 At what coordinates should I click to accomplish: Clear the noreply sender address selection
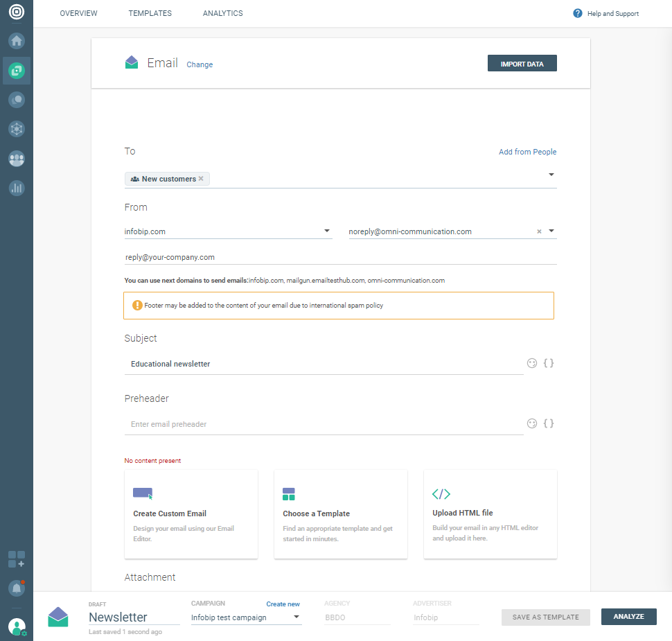point(539,232)
